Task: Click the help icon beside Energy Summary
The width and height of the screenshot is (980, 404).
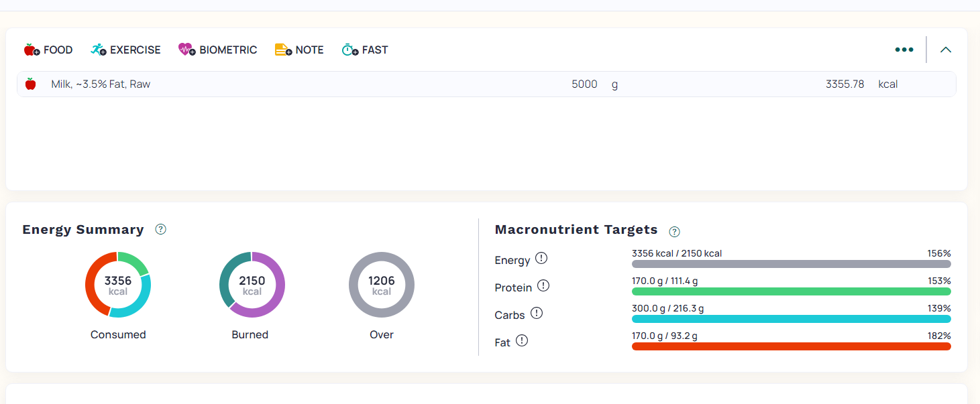Action: (160, 229)
